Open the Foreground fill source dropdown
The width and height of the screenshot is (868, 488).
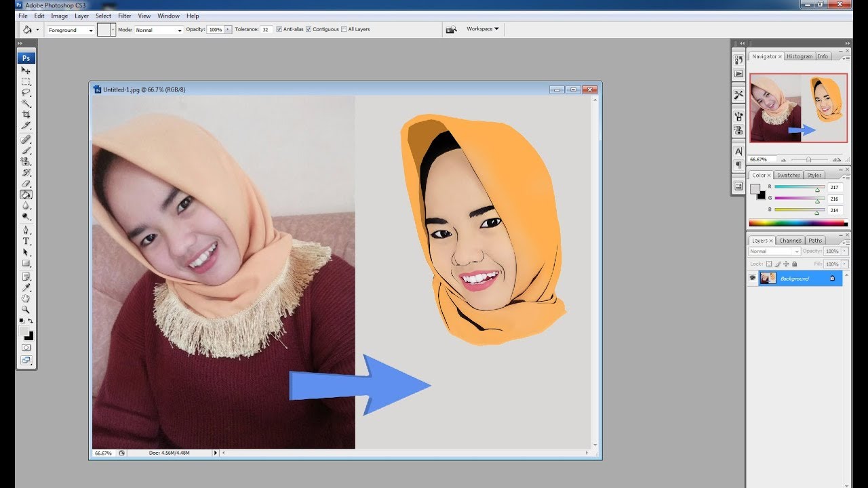pyautogui.click(x=71, y=30)
